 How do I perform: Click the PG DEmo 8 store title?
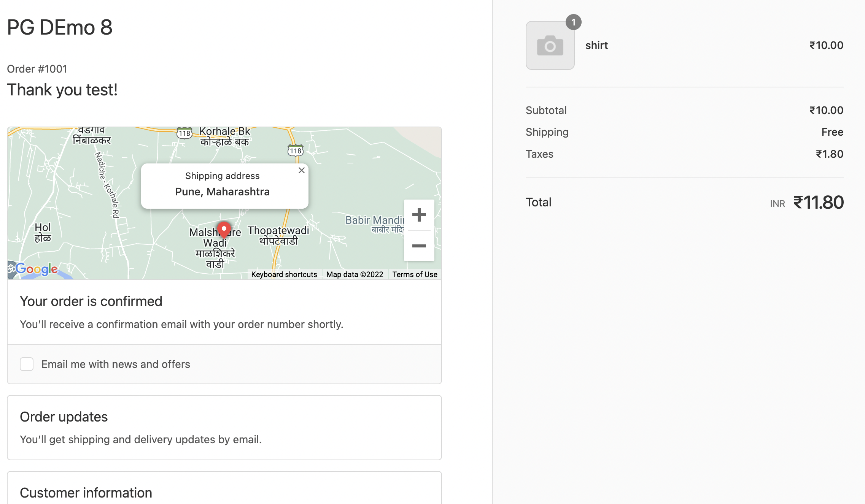[x=60, y=27]
